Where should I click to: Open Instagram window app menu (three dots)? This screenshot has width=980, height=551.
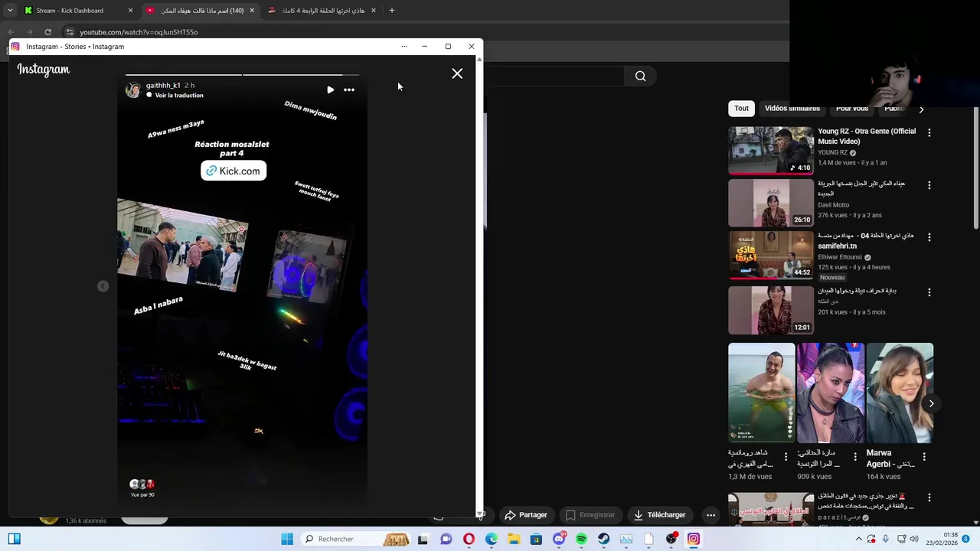(404, 47)
